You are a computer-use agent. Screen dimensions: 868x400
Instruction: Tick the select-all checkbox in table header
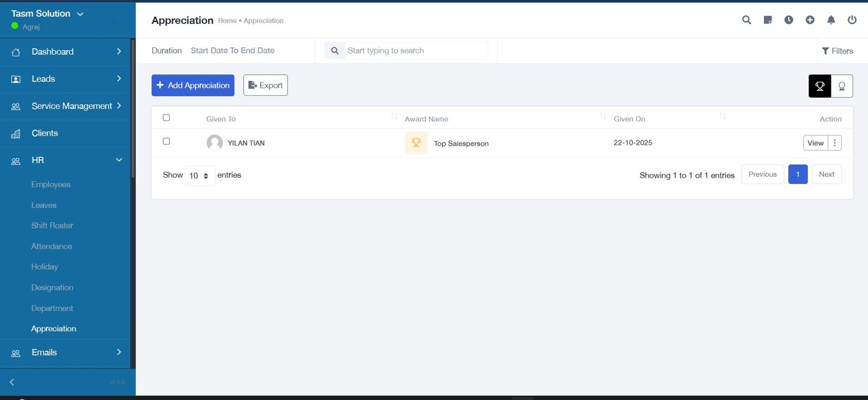click(167, 118)
